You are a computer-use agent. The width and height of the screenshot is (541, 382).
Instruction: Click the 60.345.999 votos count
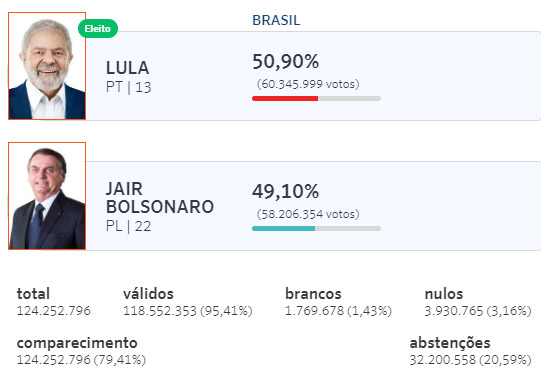pos(308,84)
